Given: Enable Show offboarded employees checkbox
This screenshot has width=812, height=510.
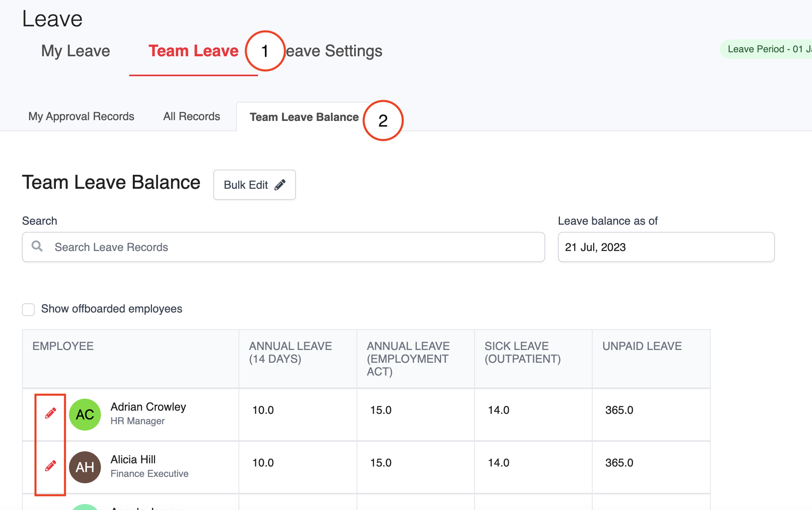Looking at the screenshot, I should 28,309.
